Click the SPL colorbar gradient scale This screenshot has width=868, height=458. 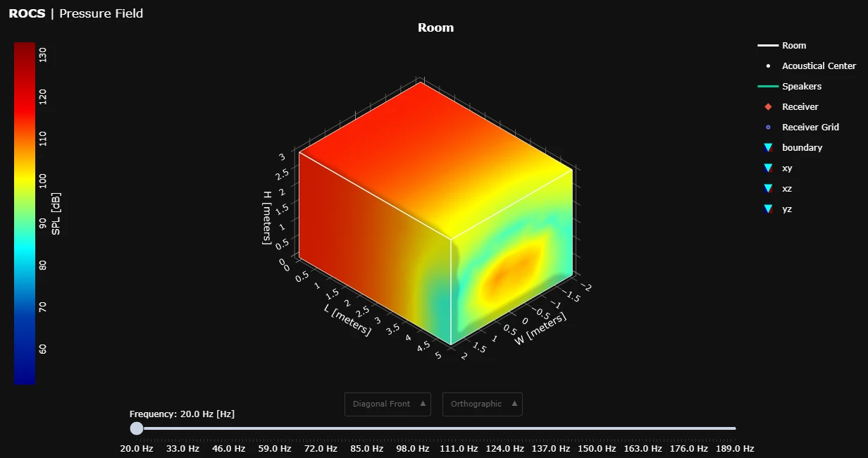coord(25,211)
